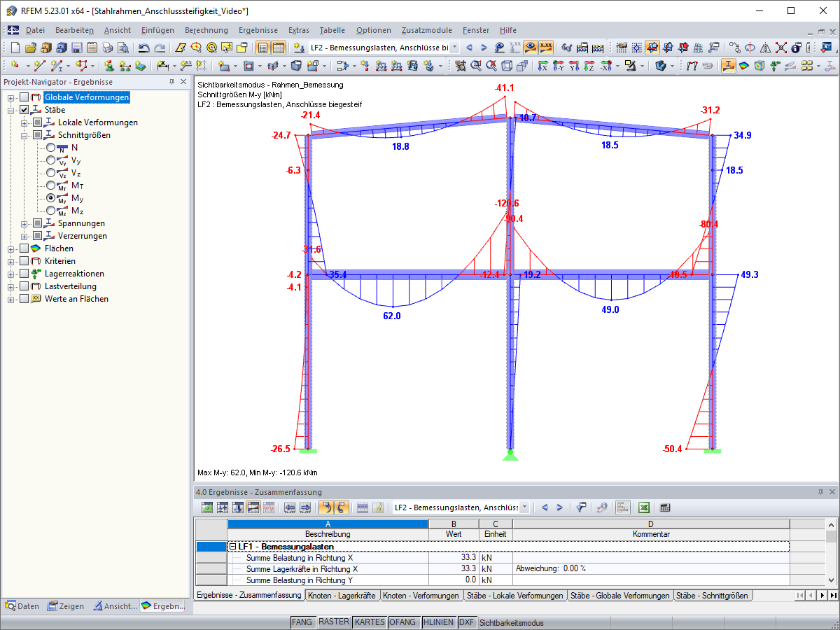840x630 pixels.
Task: Toggle support reactions display icon
Action: [774, 66]
